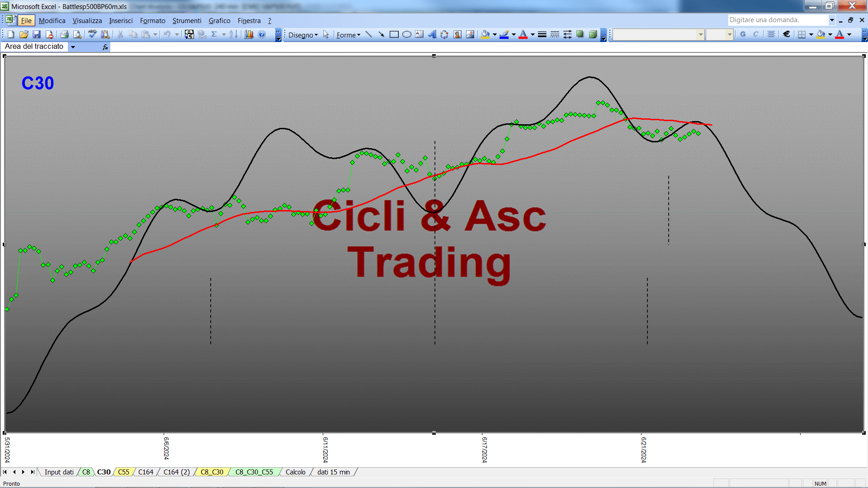
Task: Select the Rectangle drawing tool
Action: tap(394, 35)
